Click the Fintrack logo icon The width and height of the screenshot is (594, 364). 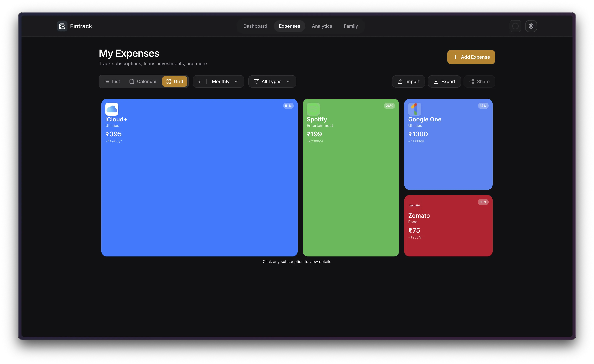pos(62,26)
